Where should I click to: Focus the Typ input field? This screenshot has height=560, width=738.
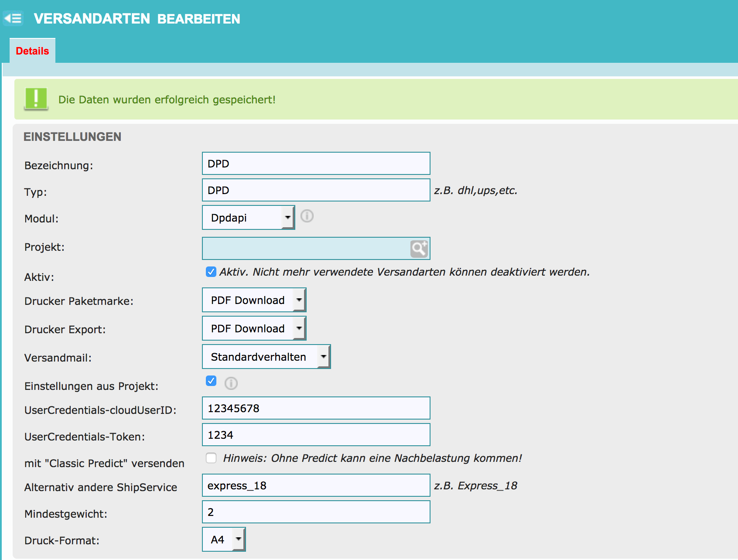(x=316, y=190)
